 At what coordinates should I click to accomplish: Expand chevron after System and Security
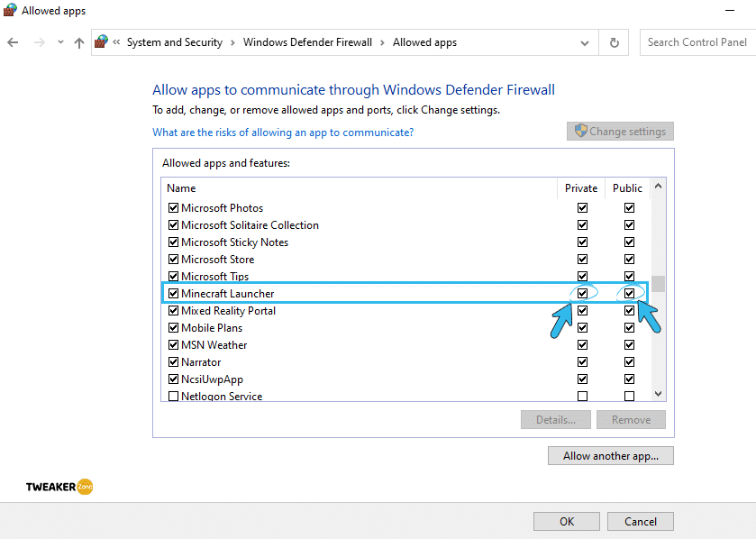[x=232, y=43]
